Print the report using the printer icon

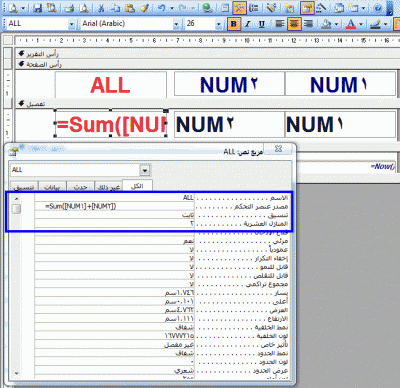pos(69,8)
